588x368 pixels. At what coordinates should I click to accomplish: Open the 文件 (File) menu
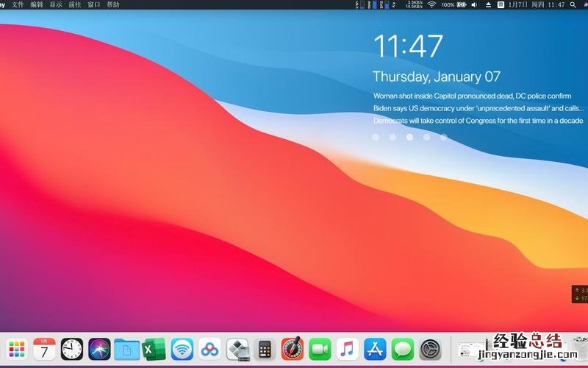point(18,4)
